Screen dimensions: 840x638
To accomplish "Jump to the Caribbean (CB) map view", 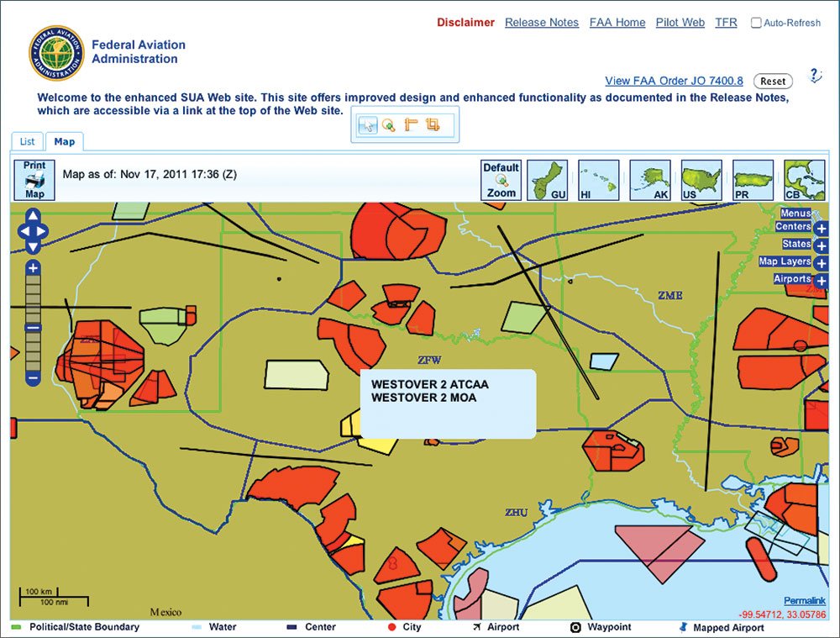I will (804, 181).
